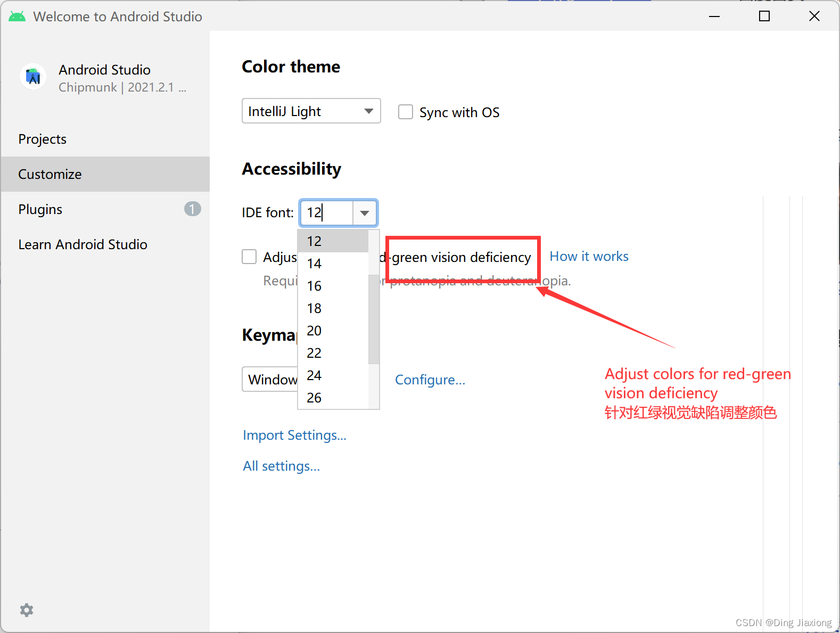This screenshot has height=633, width=840.
Task: Collapse the IDE font size dropdown arrow
Action: tap(365, 213)
